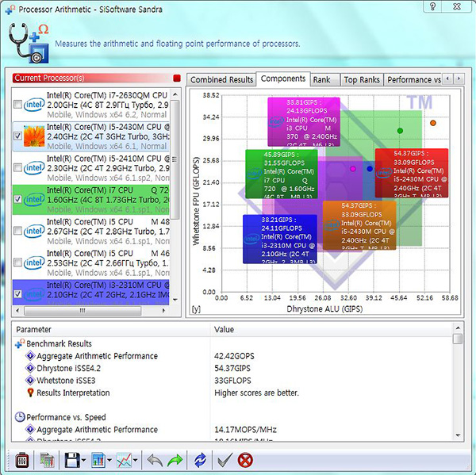Open the Performance vs tab

[x=413, y=80]
